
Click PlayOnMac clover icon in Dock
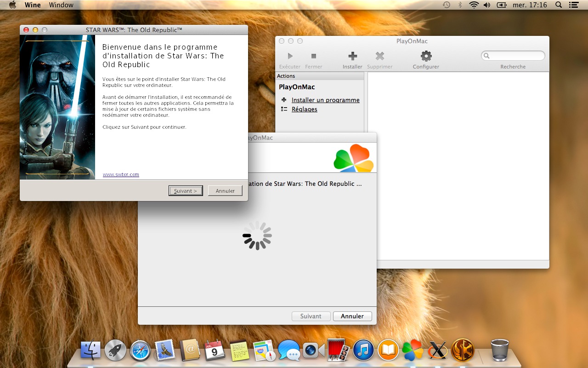coord(413,351)
